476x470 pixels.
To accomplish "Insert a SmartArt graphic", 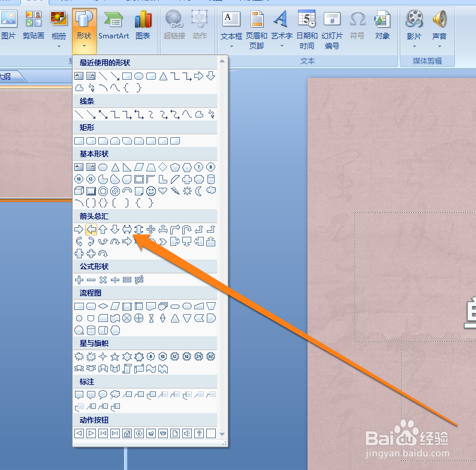I will [113, 25].
